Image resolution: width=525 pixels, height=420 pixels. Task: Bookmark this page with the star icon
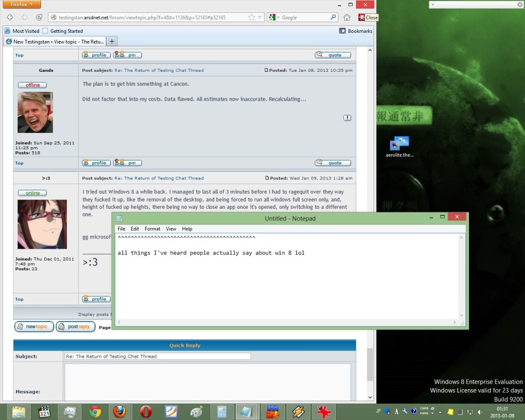251,17
